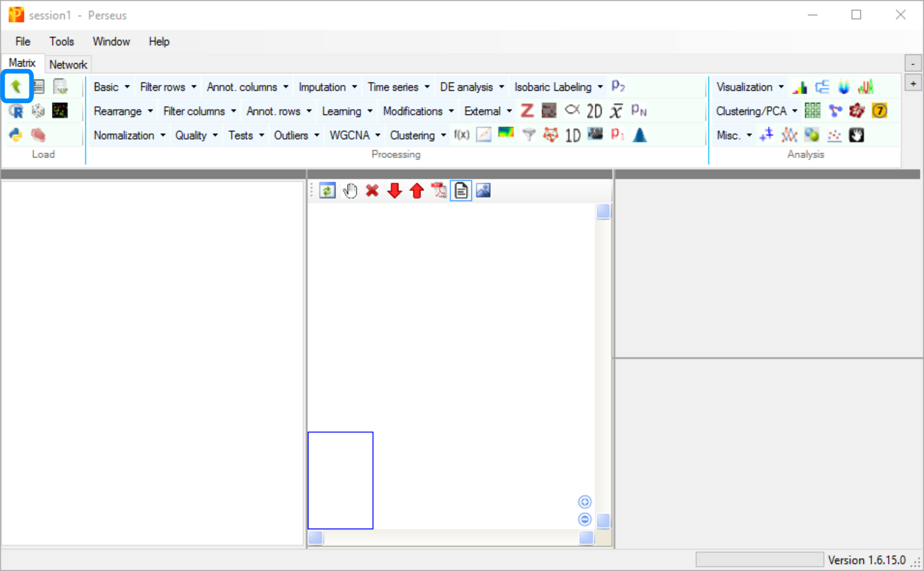Click the green arrow generic matrix upload icon
This screenshot has height=571, width=924.
(17, 86)
